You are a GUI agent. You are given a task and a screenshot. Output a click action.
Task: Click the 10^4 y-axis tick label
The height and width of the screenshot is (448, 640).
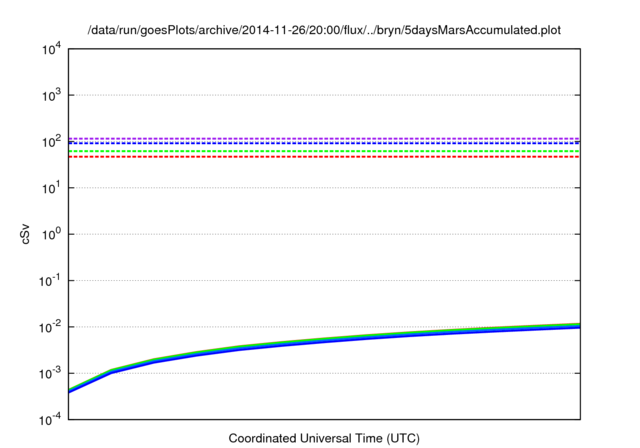(52, 50)
